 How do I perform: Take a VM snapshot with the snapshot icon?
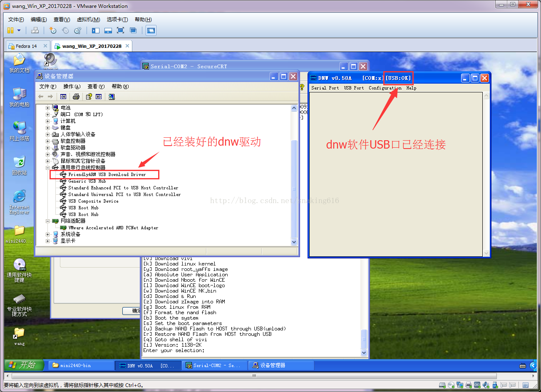click(52, 30)
